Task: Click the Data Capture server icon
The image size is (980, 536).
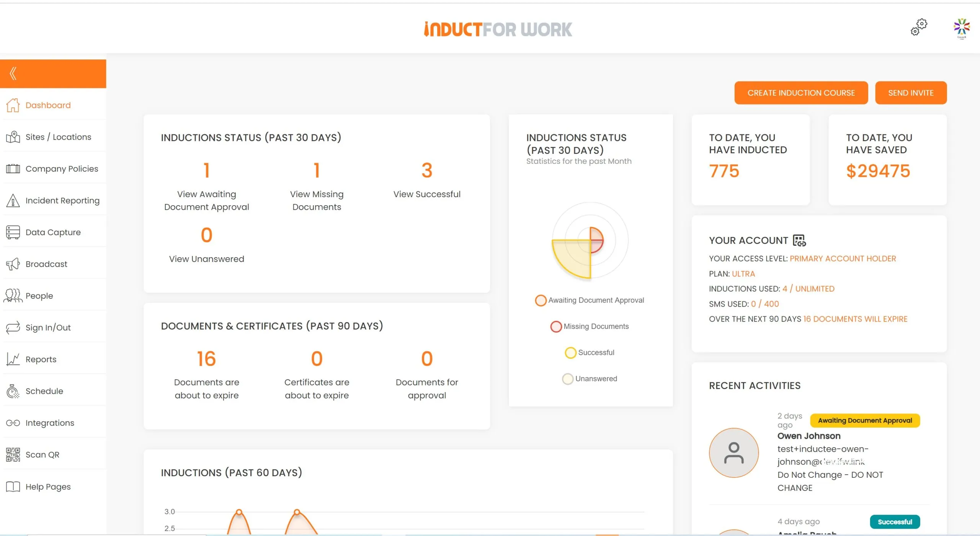Action: click(13, 232)
